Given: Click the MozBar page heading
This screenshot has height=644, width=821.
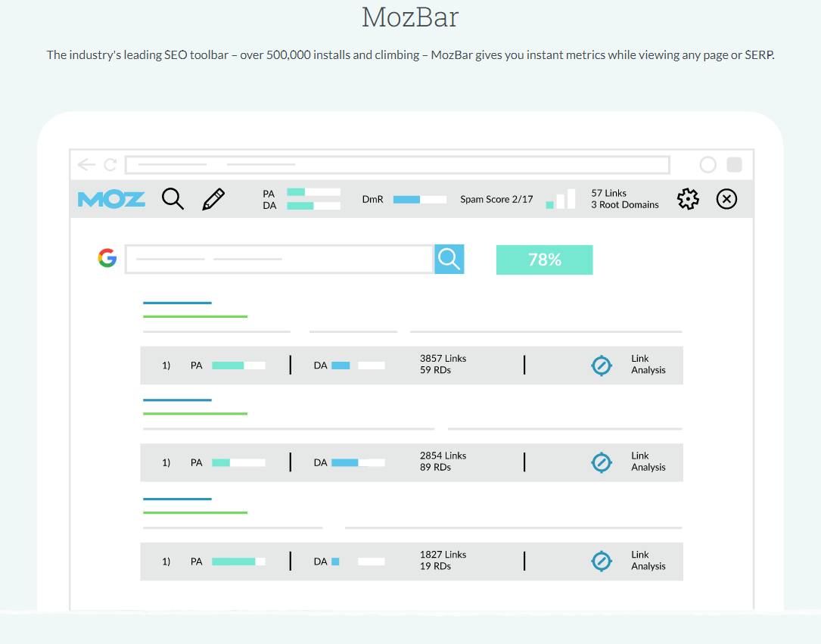Looking at the screenshot, I should point(410,17).
